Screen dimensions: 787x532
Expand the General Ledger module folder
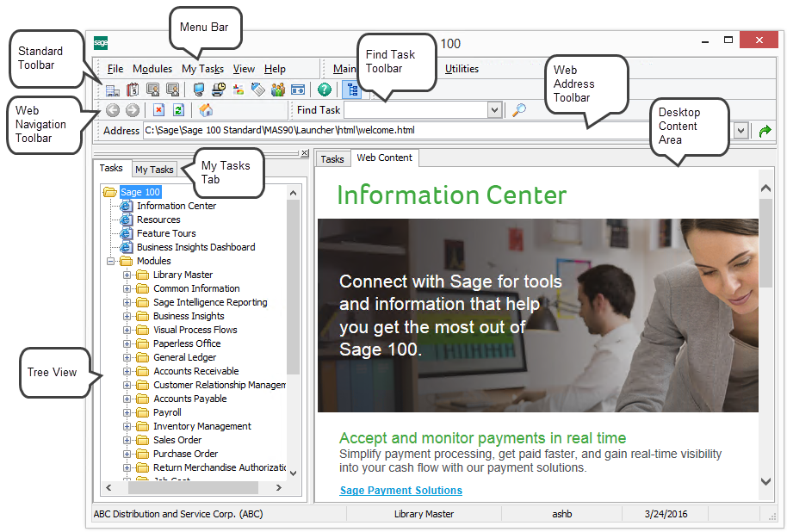click(x=127, y=357)
